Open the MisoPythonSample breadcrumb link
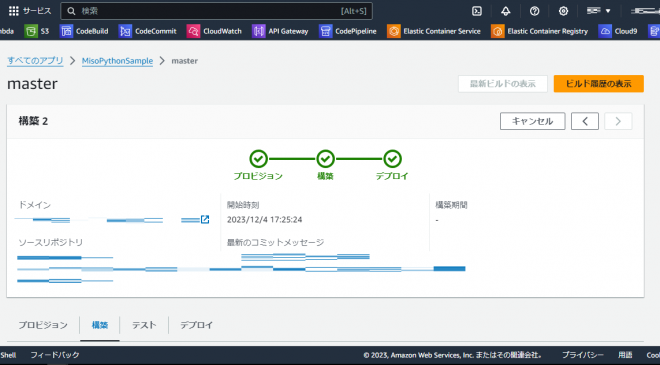 click(117, 61)
